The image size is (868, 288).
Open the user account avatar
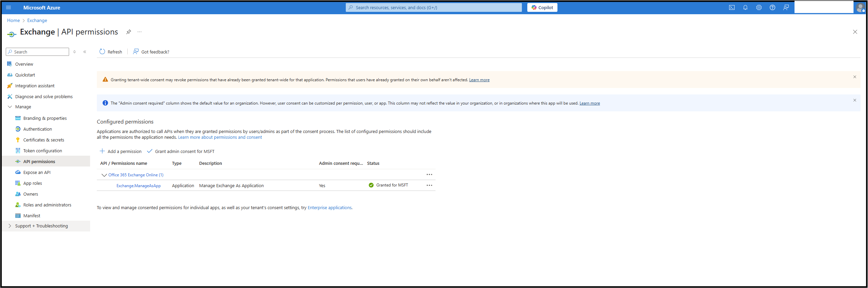coord(860,7)
